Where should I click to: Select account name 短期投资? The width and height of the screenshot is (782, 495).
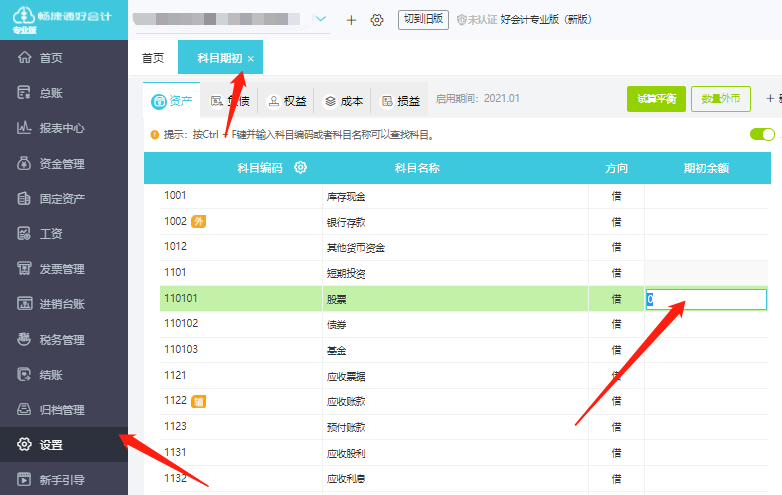coord(346,273)
